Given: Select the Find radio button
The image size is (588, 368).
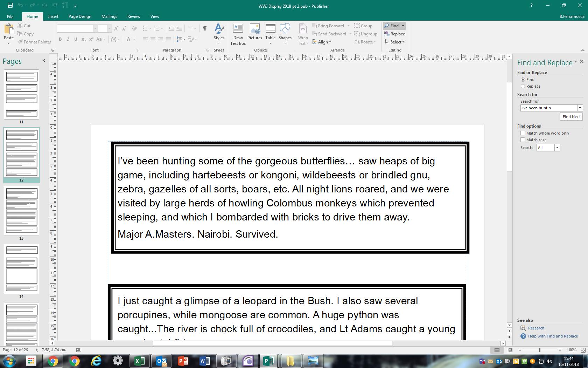Looking at the screenshot, I should (523, 80).
